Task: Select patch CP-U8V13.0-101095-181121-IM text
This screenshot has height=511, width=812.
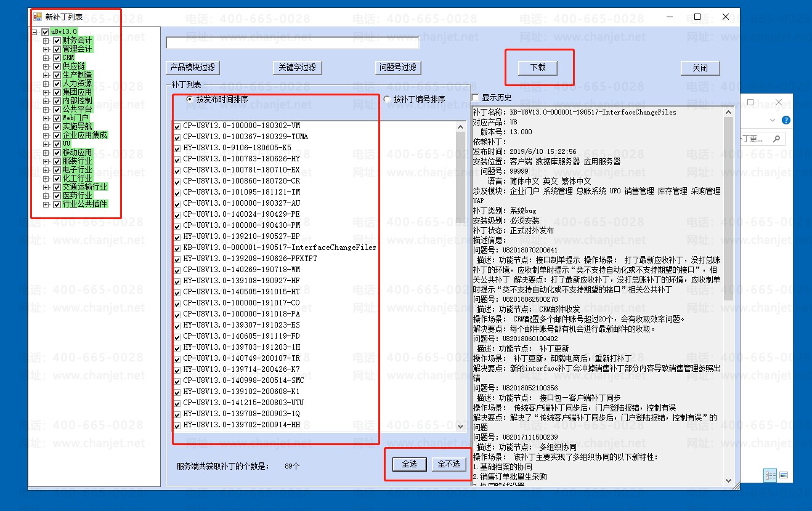Action: tap(242, 192)
